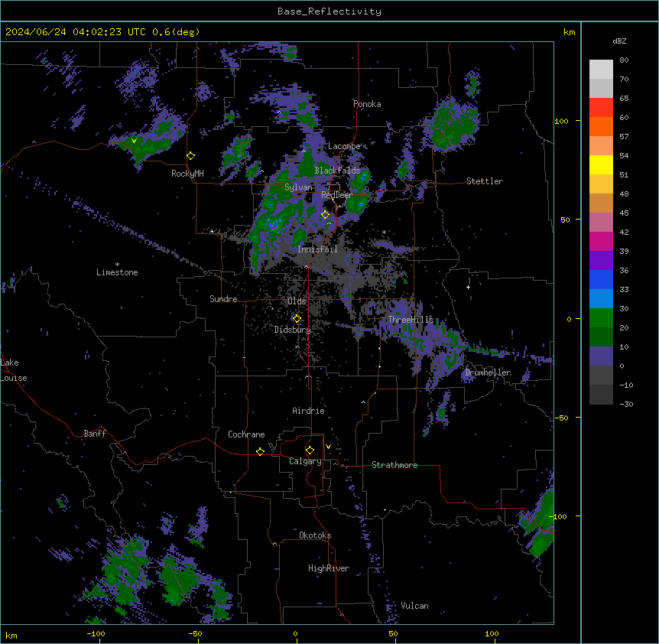Click the -100 km tick on right axis

(x=558, y=516)
